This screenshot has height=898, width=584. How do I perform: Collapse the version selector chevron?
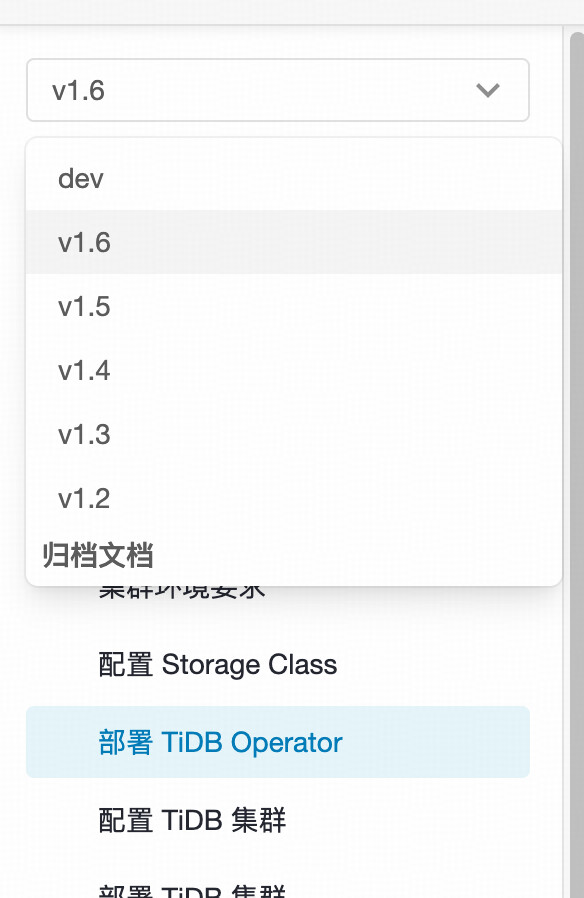point(488,90)
